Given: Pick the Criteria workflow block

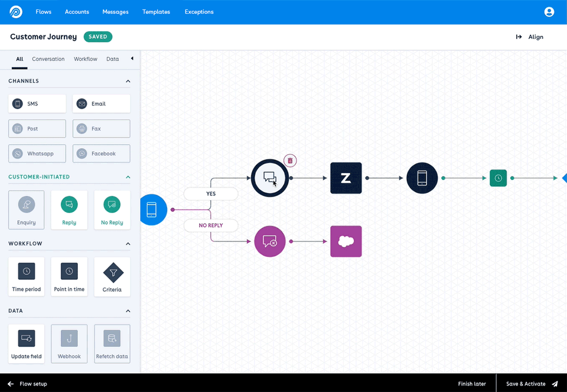Looking at the screenshot, I should pos(112,277).
